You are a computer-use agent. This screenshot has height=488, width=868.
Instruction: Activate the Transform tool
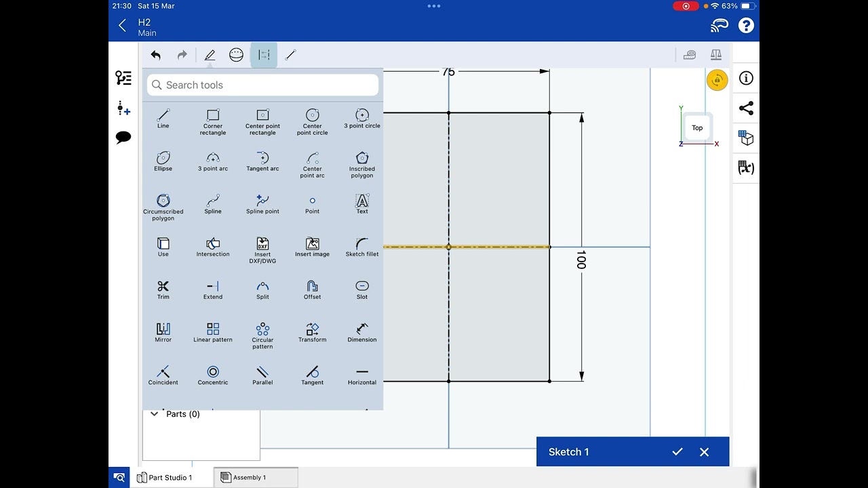(x=313, y=332)
